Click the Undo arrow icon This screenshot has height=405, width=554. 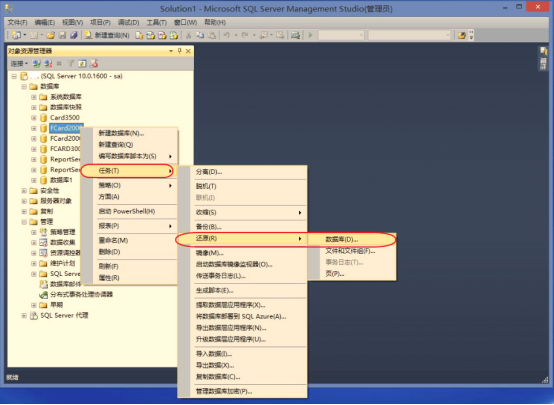[x=227, y=35]
